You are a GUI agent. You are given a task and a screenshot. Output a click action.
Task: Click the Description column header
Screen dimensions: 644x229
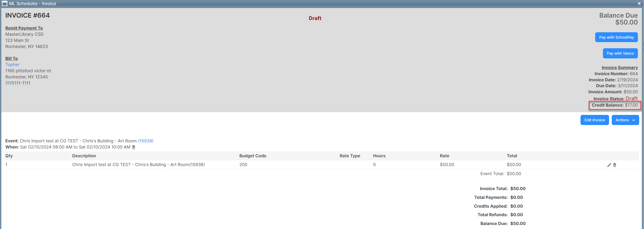pos(84,156)
